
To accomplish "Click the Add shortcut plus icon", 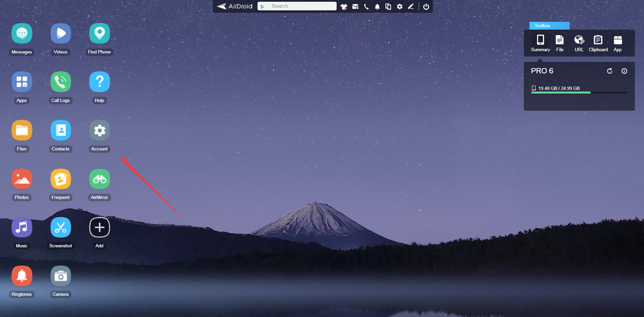I will [99, 227].
